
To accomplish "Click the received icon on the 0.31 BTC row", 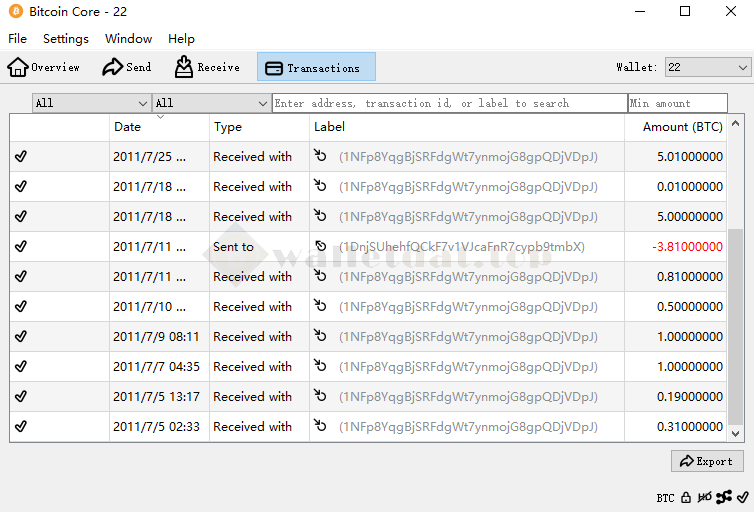I will coord(320,427).
